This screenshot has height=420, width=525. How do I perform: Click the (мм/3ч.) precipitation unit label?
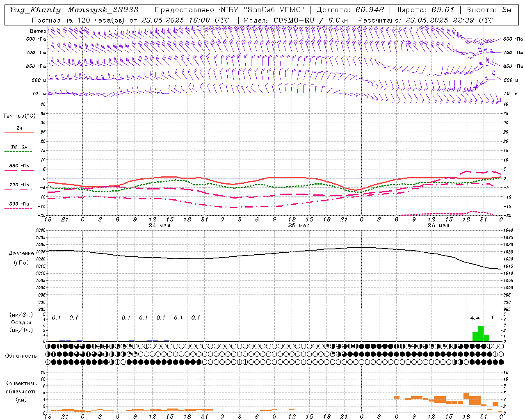point(21,315)
